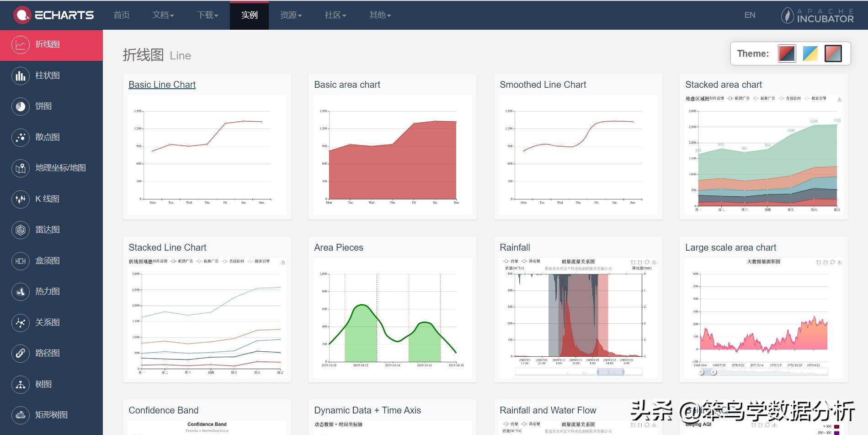
Task: Choose the 关系图 graph chart icon
Action: click(x=21, y=322)
